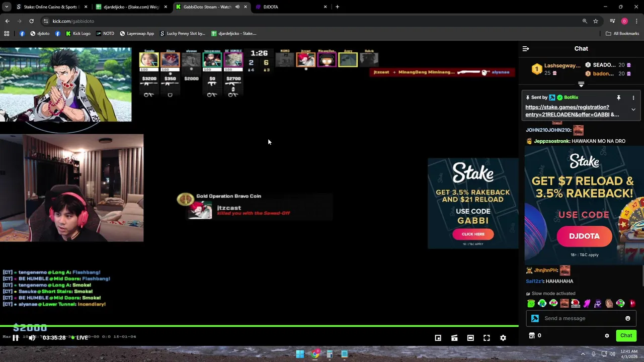Expand pinned message chevron
This screenshot has height=362, width=644.
click(633, 110)
